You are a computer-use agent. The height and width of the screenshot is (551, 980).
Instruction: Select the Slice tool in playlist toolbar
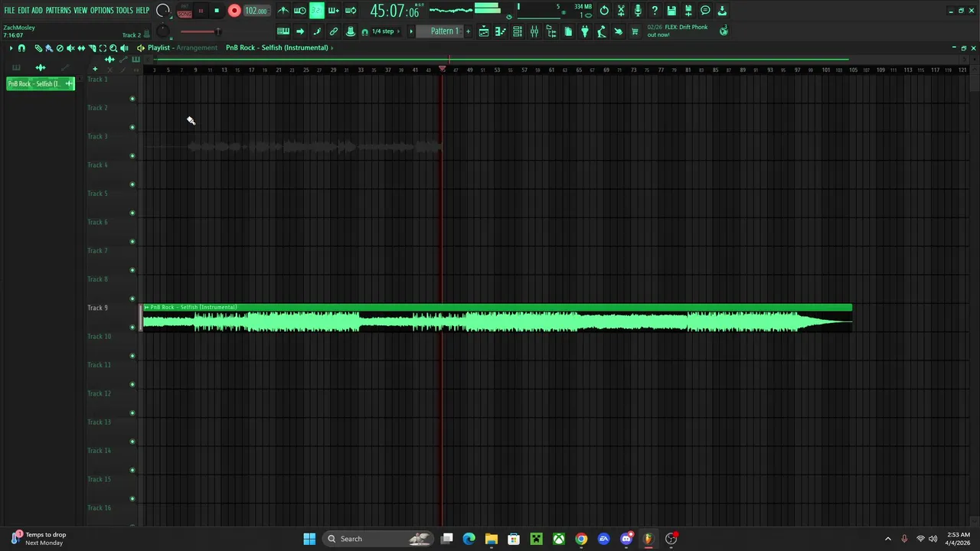pos(92,48)
